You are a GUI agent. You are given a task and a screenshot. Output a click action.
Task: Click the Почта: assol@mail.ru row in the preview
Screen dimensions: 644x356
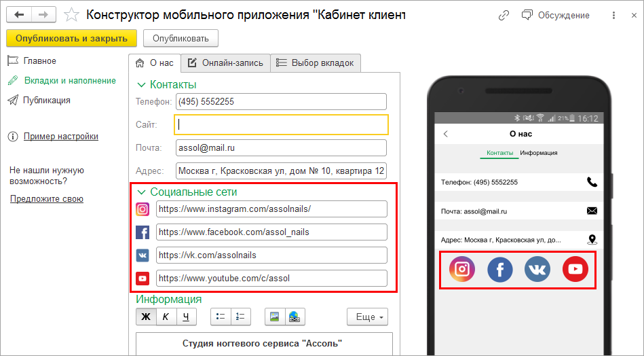point(519,211)
